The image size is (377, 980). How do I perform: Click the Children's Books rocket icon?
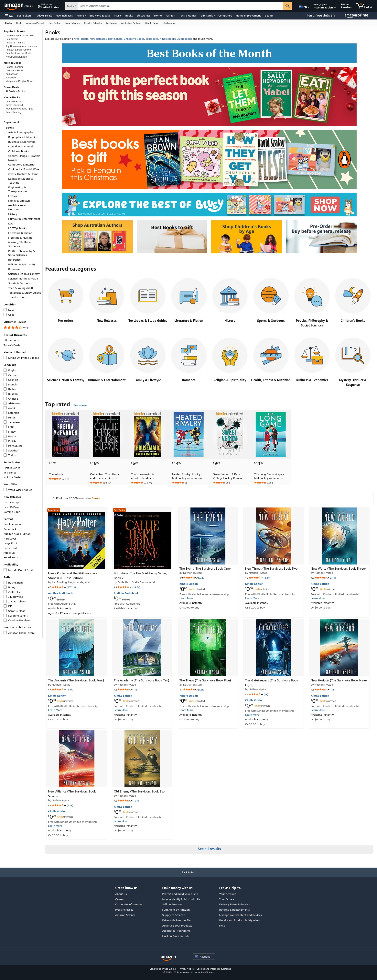pyautogui.click(x=353, y=296)
